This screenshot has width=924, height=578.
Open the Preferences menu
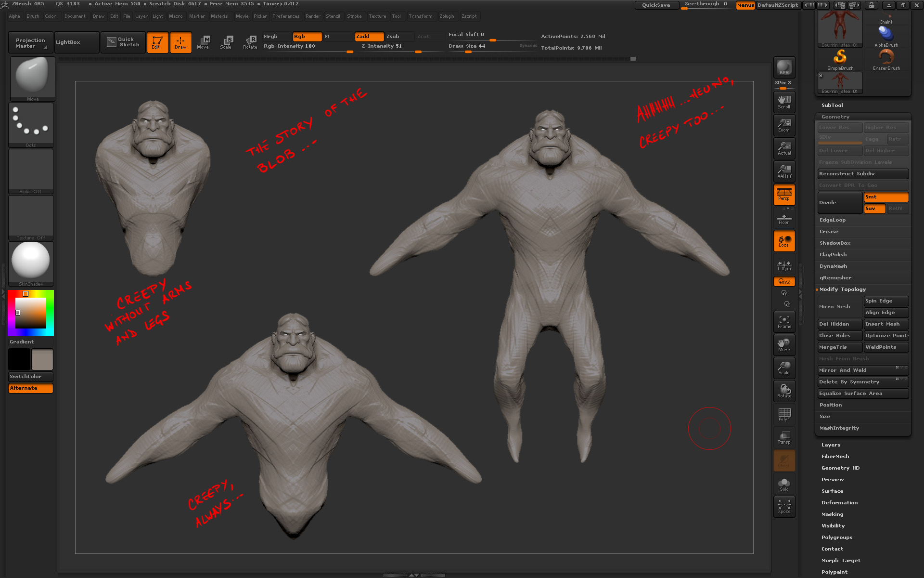point(286,16)
